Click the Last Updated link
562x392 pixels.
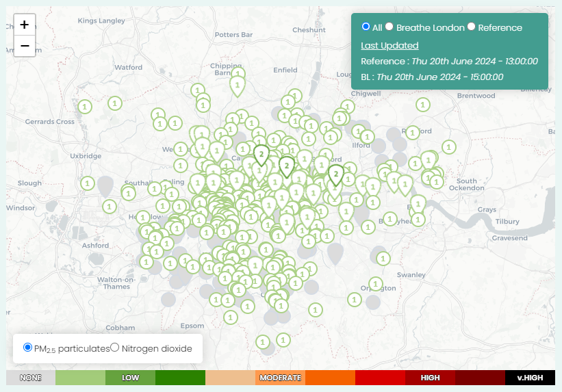click(389, 45)
